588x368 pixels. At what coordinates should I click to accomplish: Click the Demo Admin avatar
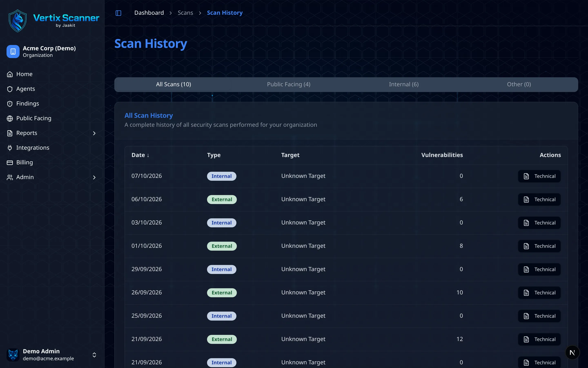[13, 355]
